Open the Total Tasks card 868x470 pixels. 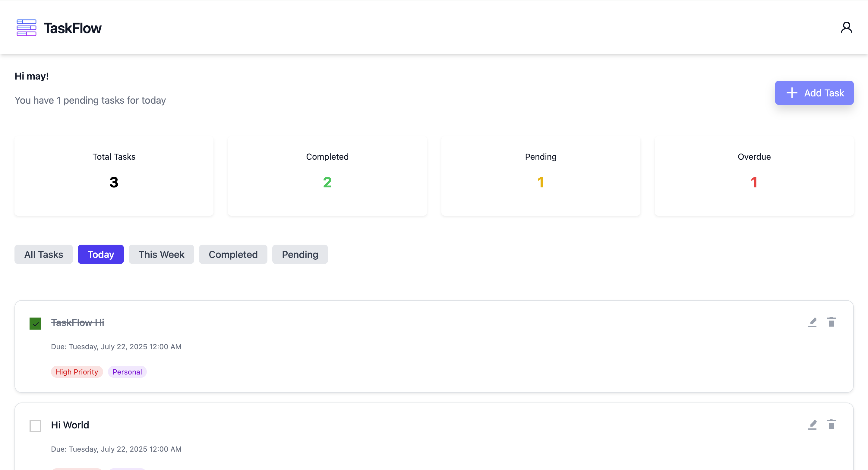(114, 176)
